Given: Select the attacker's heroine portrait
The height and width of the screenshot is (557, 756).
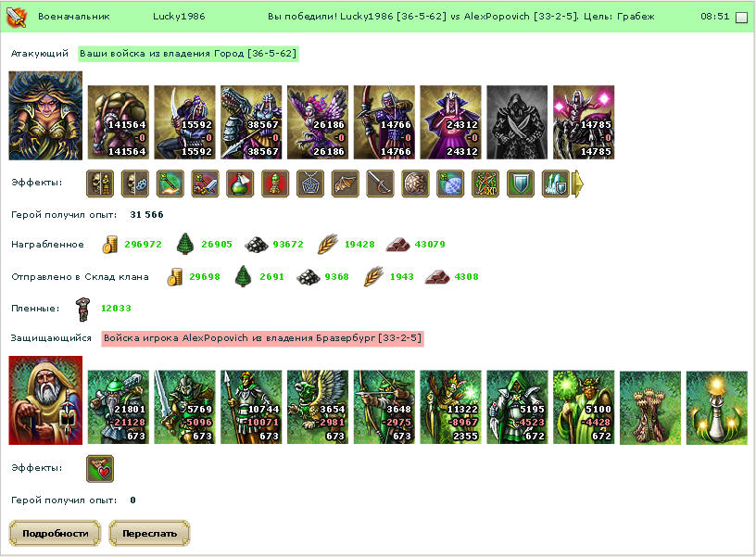Looking at the screenshot, I should point(45,116).
